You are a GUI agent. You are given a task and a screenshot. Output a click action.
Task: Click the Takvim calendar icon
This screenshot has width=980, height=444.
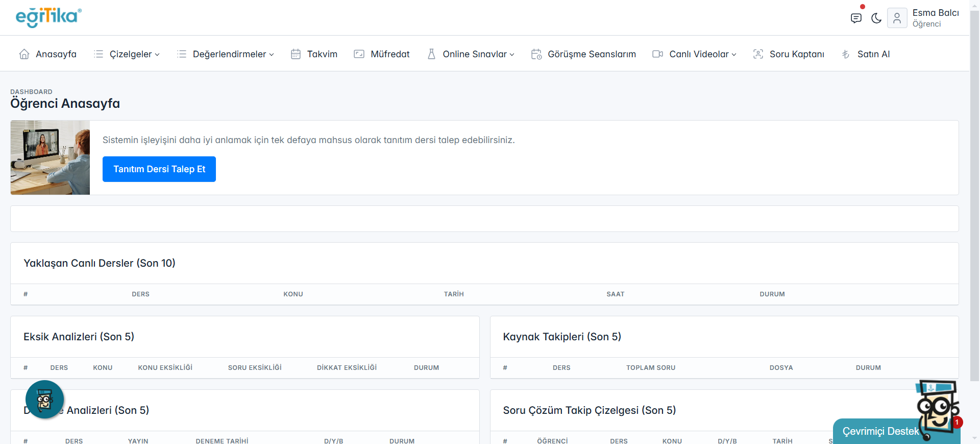pyautogui.click(x=296, y=54)
